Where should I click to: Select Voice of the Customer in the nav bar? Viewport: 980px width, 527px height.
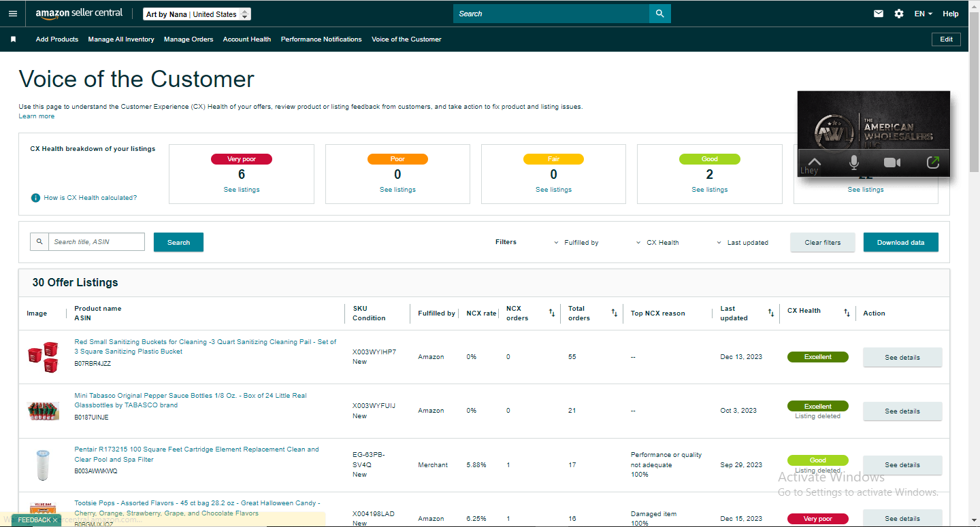click(x=406, y=39)
